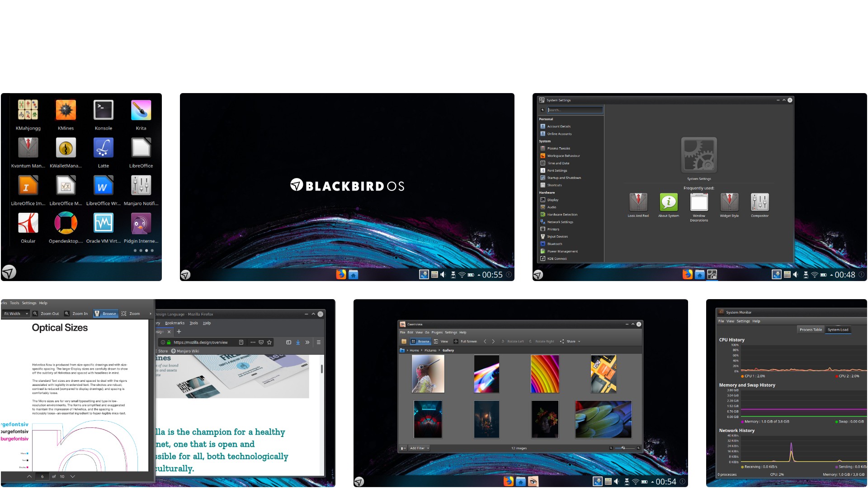This screenshot has height=488, width=868.
Task: Click the Look And Feel icon
Action: tap(638, 202)
